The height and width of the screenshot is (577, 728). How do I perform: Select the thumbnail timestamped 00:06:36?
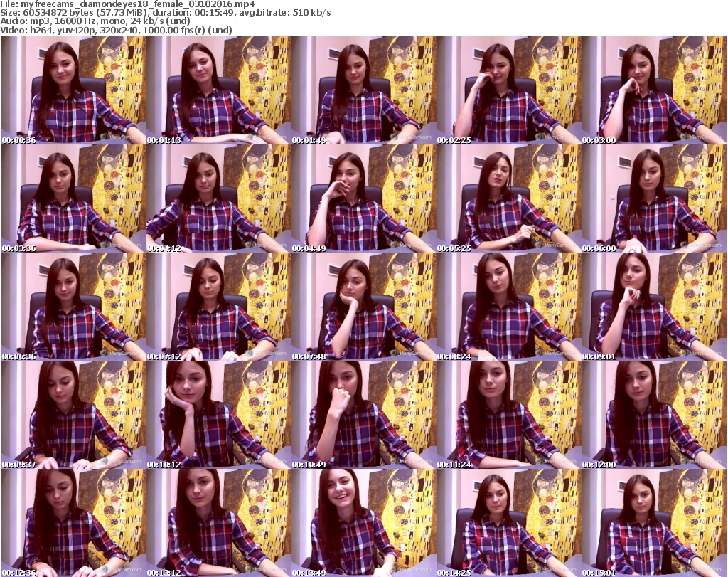click(x=74, y=306)
